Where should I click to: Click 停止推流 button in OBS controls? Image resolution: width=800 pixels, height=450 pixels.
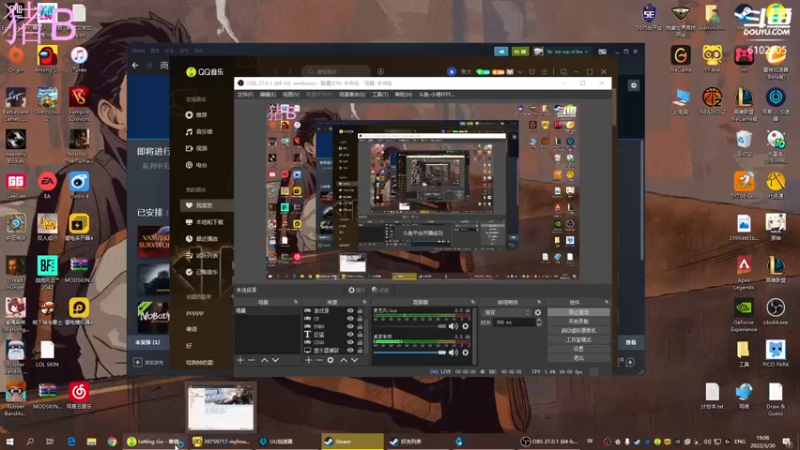[578, 312]
